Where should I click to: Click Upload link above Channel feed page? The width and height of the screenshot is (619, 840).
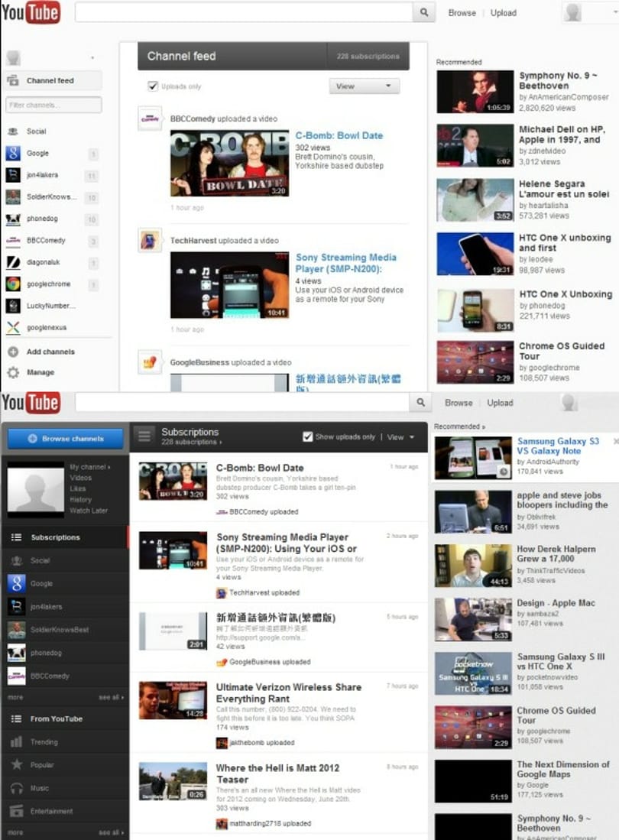(504, 13)
